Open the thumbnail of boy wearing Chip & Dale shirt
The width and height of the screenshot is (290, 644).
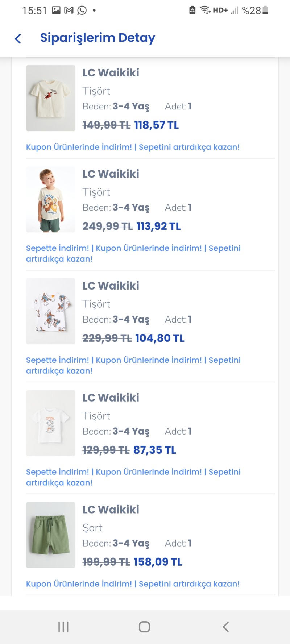tap(51, 199)
